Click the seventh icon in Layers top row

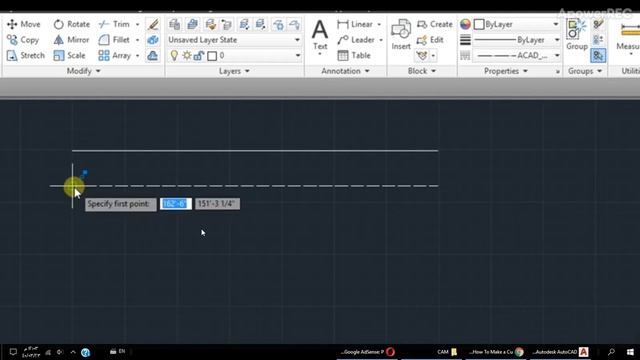pyautogui.click(x=278, y=24)
